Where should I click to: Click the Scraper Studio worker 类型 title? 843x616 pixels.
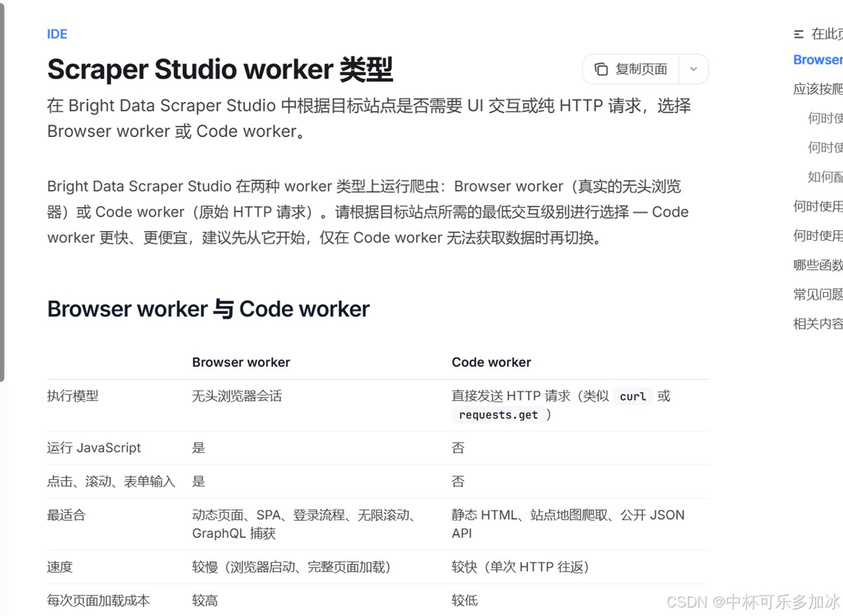pos(220,70)
